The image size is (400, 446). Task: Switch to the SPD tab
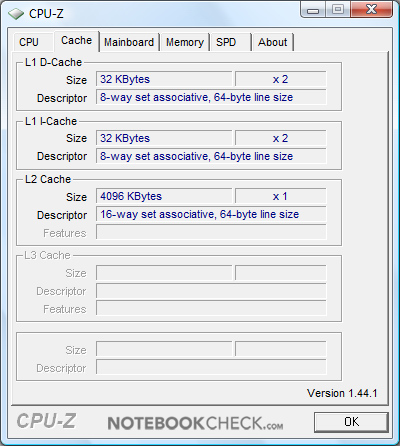point(230,42)
